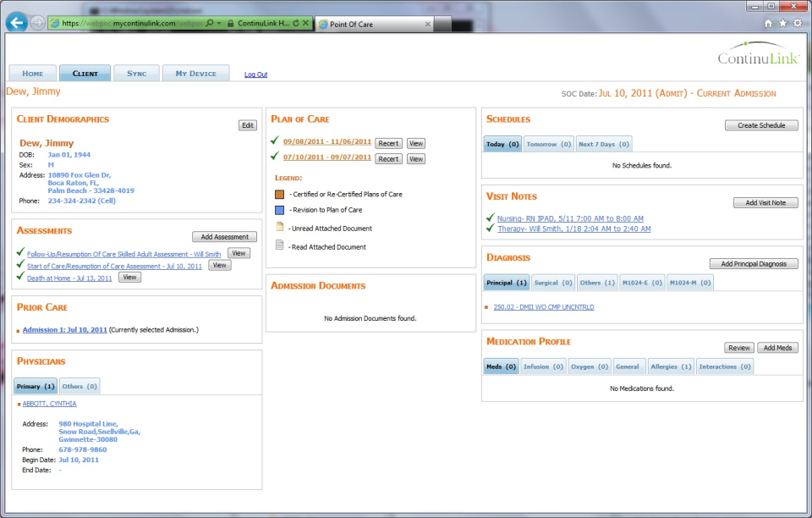The width and height of the screenshot is (812, 518).
Task: Click the security padlock icon
Action: tap(230, 24)
